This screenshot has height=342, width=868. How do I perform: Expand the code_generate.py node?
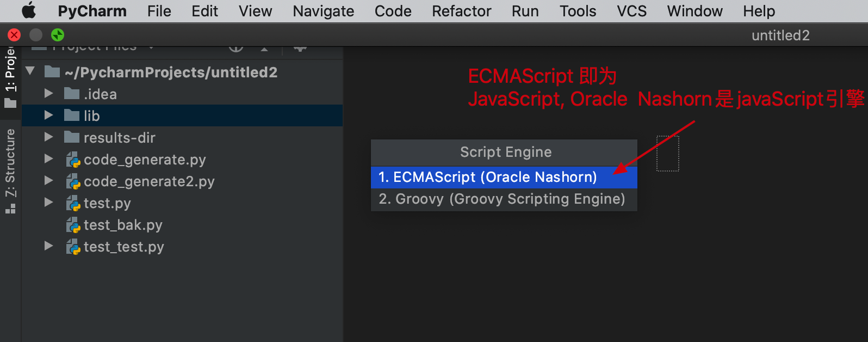(48, 159)
